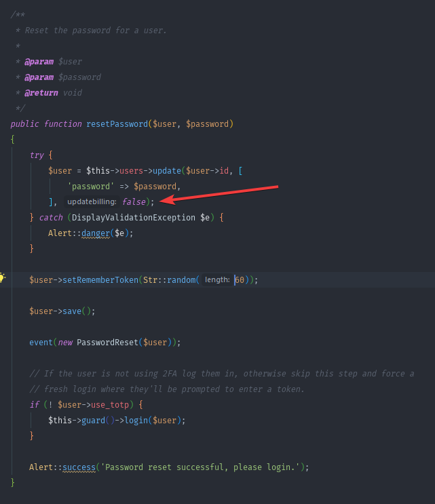The image size is (435, 504).
Task: Click the @return tag in the docblock
Action: (x=41, y=93)
